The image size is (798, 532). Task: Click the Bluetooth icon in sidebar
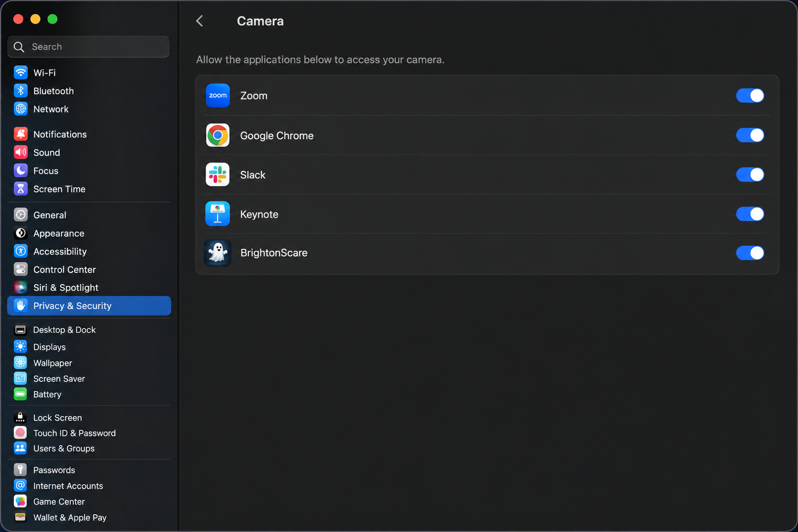[21, 90]
